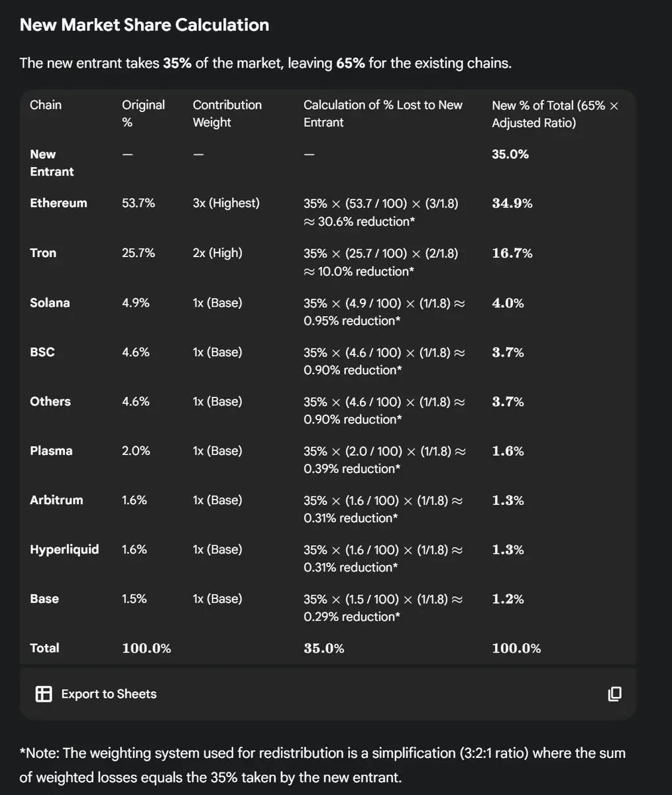Select the 3x (Highest) weight cell
The image size is (672, 795).
pyautogui.click(x=226, y=203)
